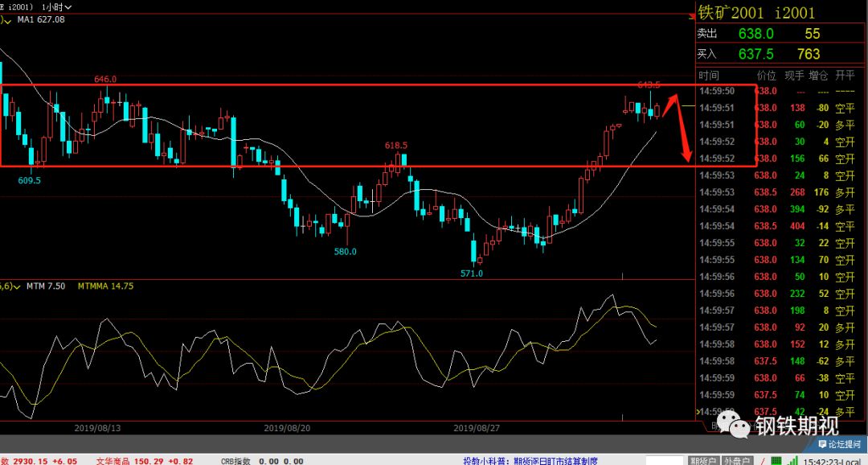Click the 2930.15 +6.05 index value
This screenshot has height=465, width=868.
point(46,460)
